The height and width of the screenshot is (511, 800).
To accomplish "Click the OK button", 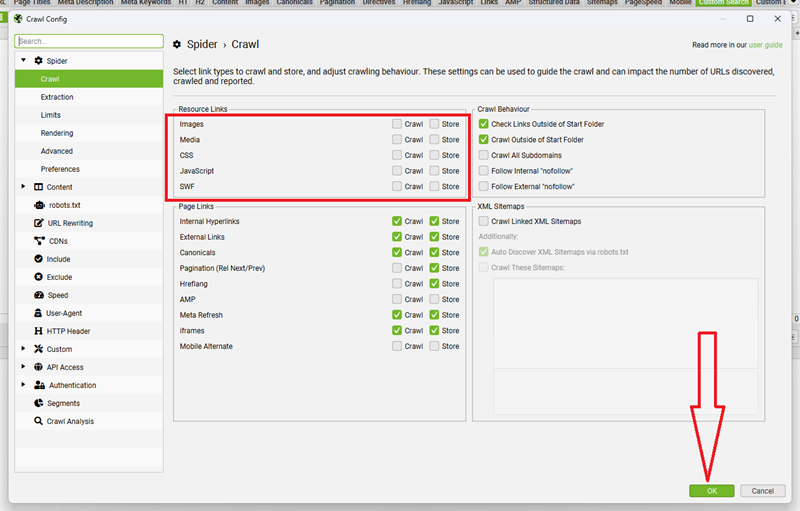I will (x=712, y=491).
